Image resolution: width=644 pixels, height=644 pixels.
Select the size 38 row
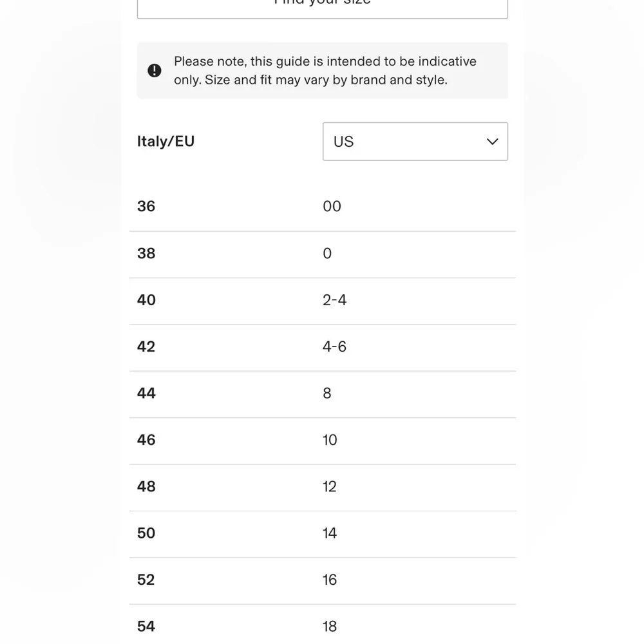coord(323,254)
